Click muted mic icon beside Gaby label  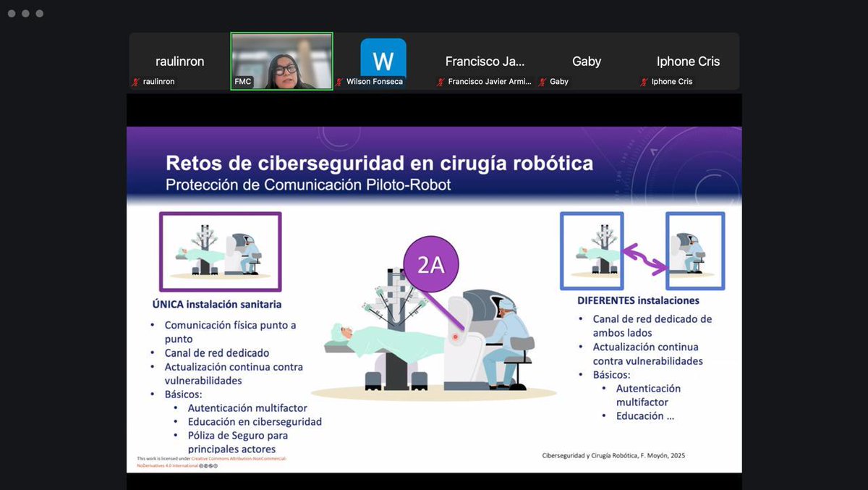click(x=542, y=82)
